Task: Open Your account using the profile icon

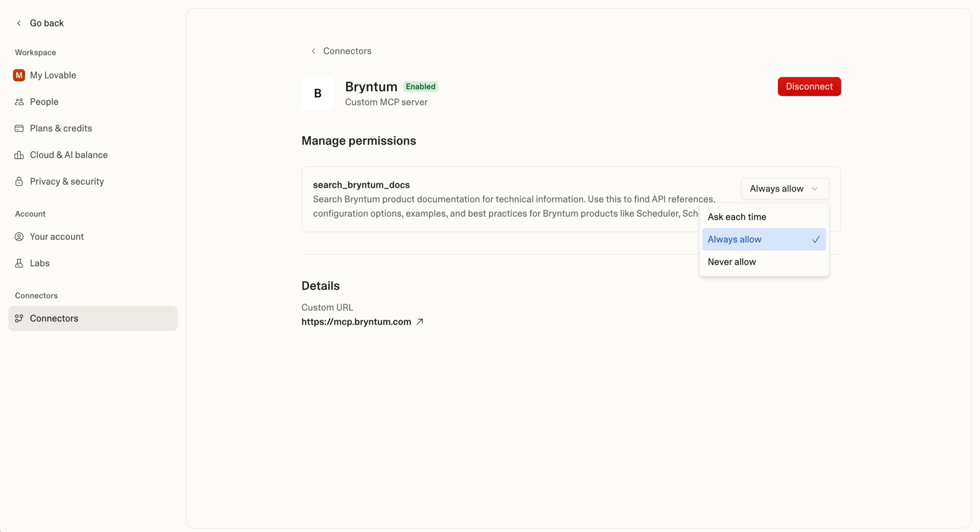Action: (x=19, y=236)
